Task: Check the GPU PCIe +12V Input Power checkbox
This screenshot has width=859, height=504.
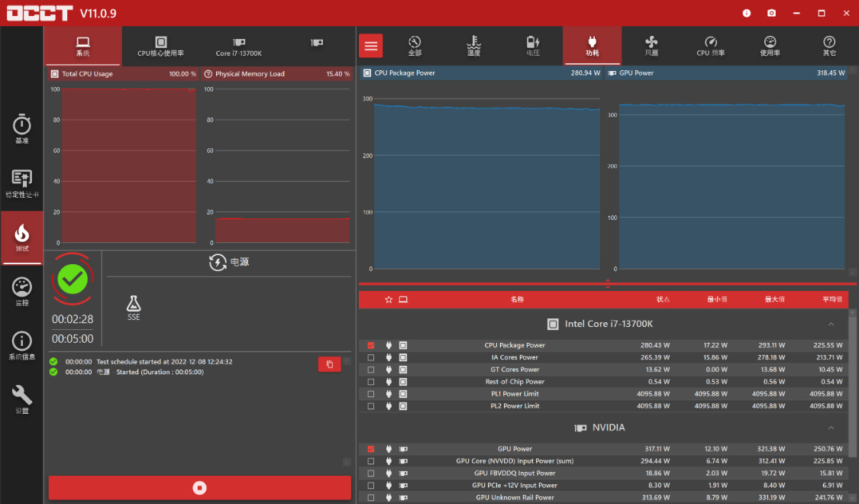Action: [371, 486]
